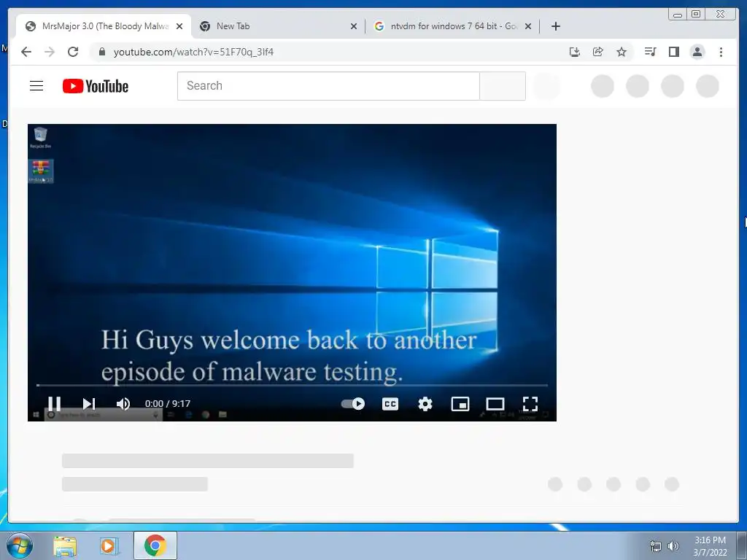Open the YouTube hamburger guide menu
Screen dimensions: 747x560
click(x=36, y=86)
